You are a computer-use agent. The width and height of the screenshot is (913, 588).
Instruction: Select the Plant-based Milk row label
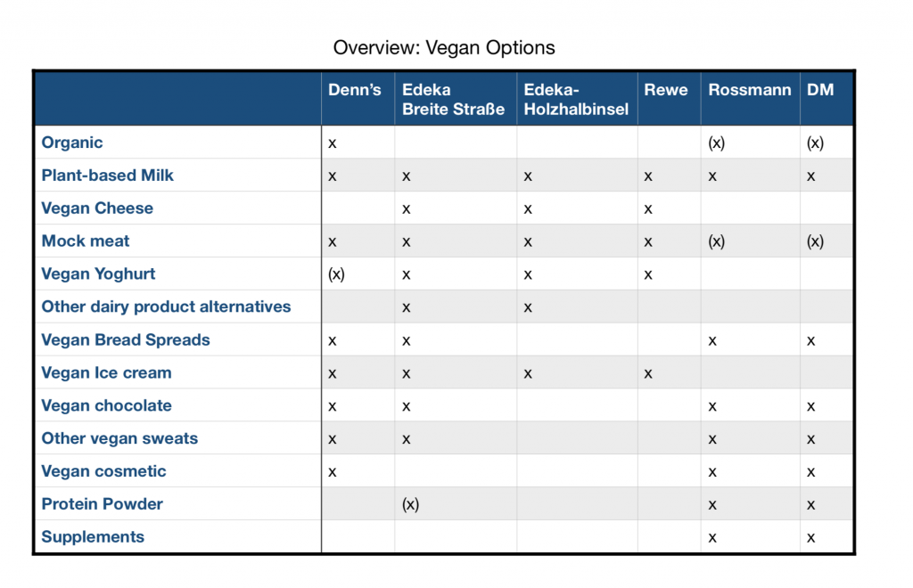click(107, 175)
